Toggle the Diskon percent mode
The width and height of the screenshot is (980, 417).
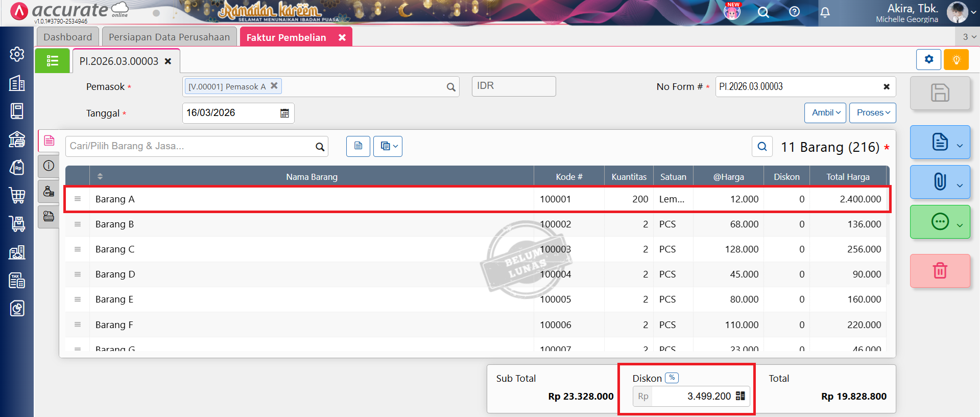click(x=672, y=378)
